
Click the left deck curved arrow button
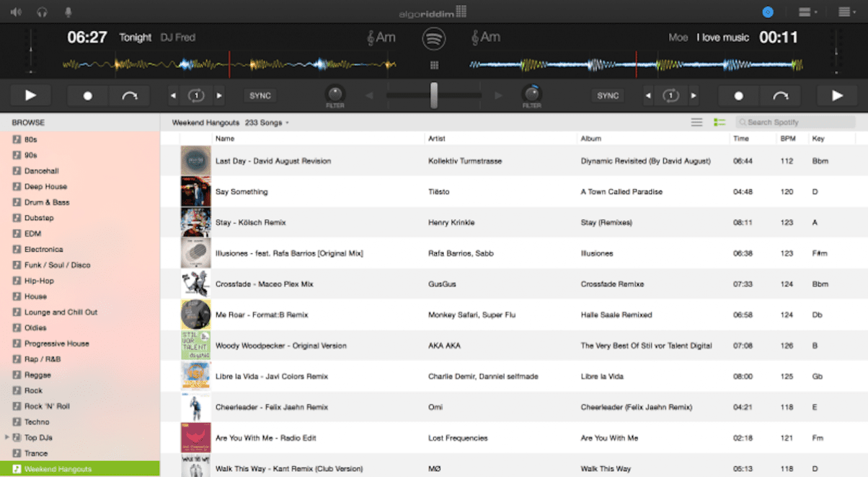click(130, 95)
